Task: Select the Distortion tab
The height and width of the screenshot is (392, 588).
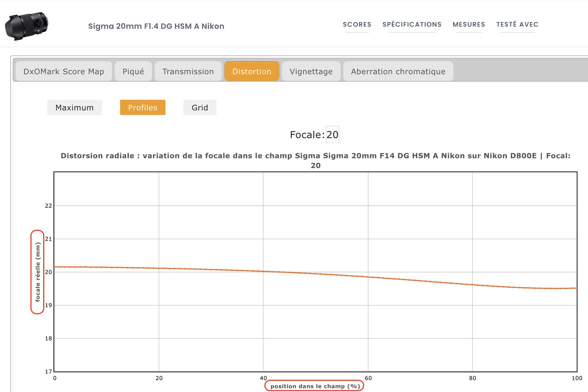Action: [252, 71]
